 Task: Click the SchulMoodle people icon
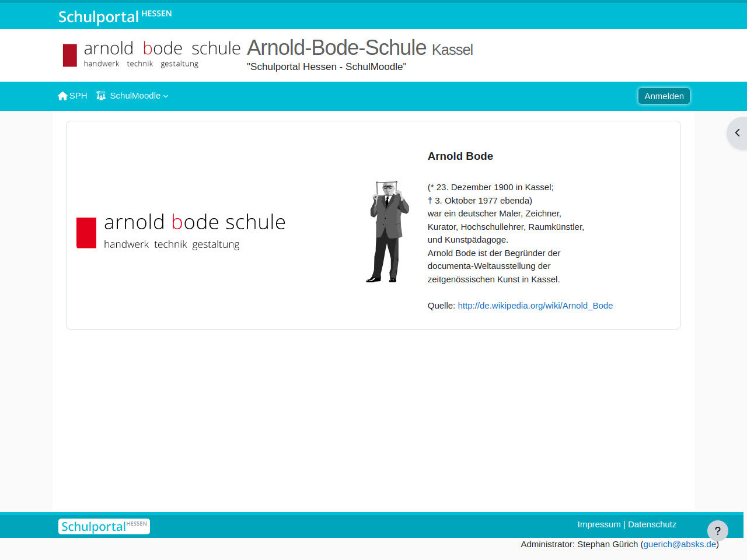coord(101,96)
